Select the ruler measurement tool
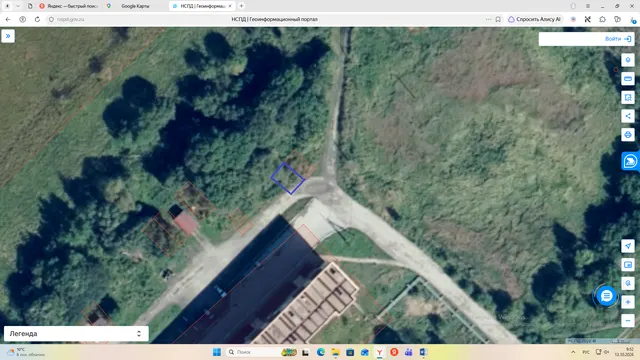This screenshot has width=640, height=360. point(628,79)
